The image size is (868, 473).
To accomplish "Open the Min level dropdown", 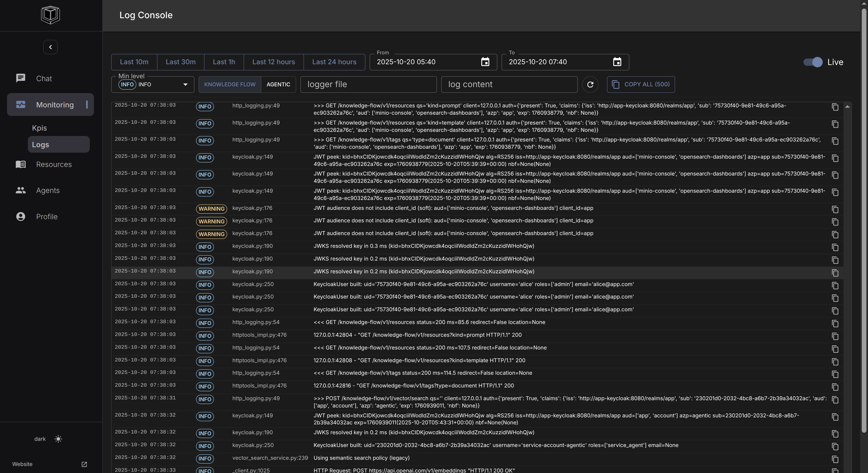I will coord(153,85).
